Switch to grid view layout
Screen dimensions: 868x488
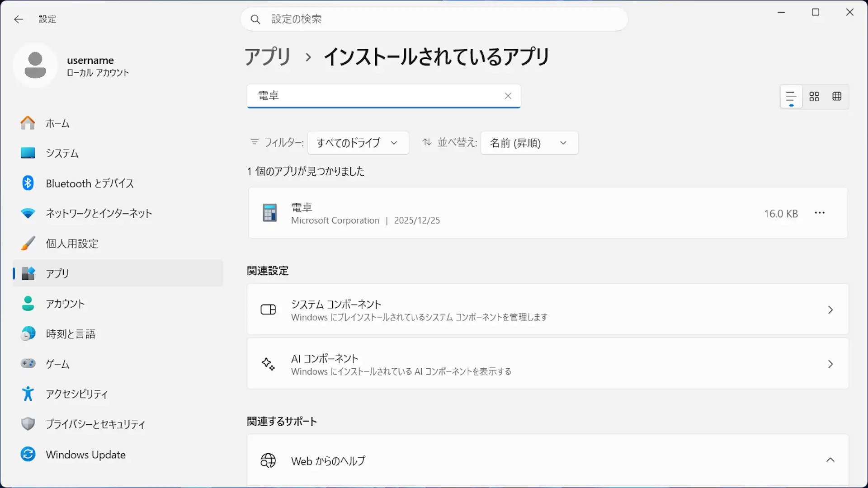(x=814, y=97)
